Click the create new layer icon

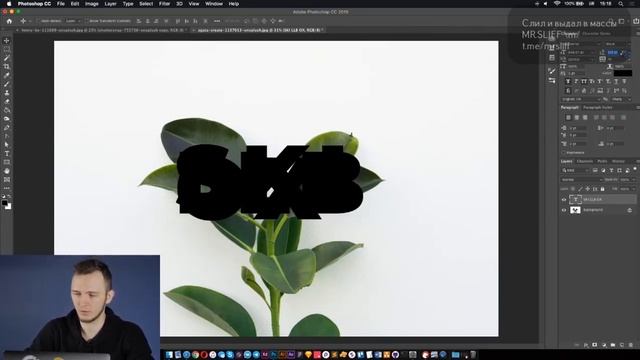[622, 345]
